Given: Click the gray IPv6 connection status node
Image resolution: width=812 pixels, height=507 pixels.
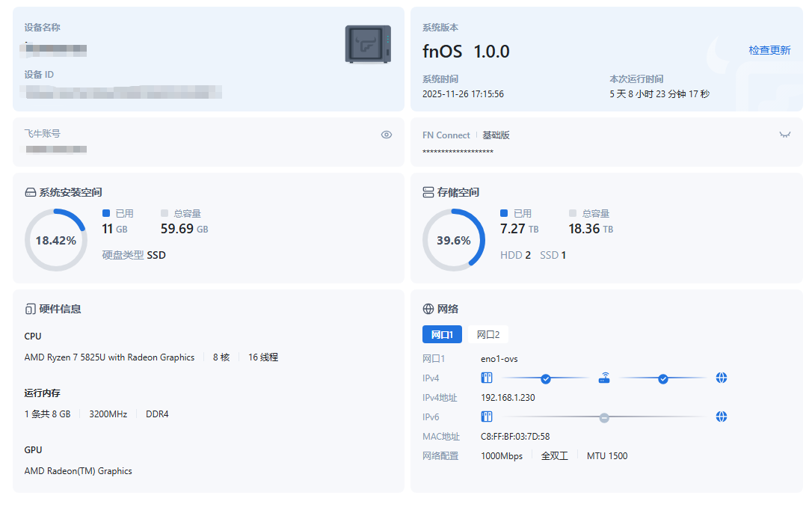Looking at the screenshot, I should pyautogui.click(x=604, y=417).
